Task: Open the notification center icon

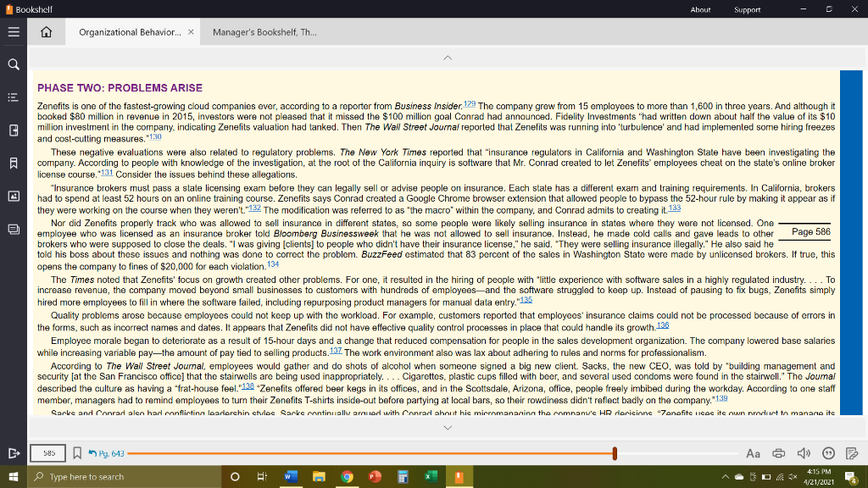Action: tap(851, 477)
